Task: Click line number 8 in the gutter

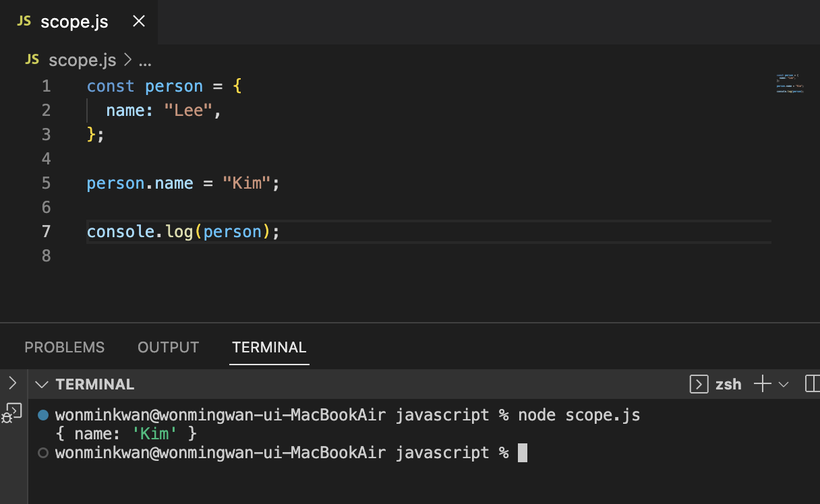Action: tap(46, 256)
